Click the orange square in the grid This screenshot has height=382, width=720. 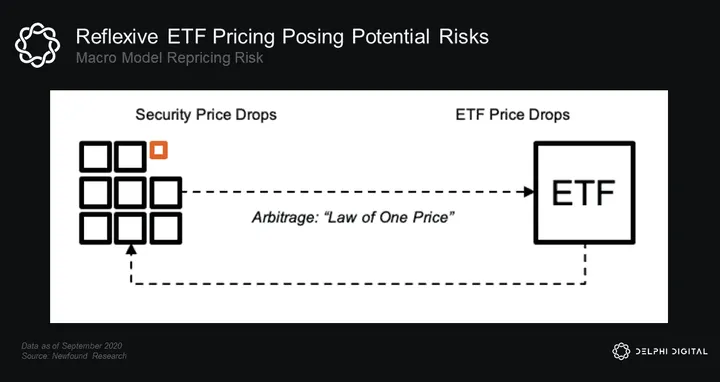click(x=158, y=150)
